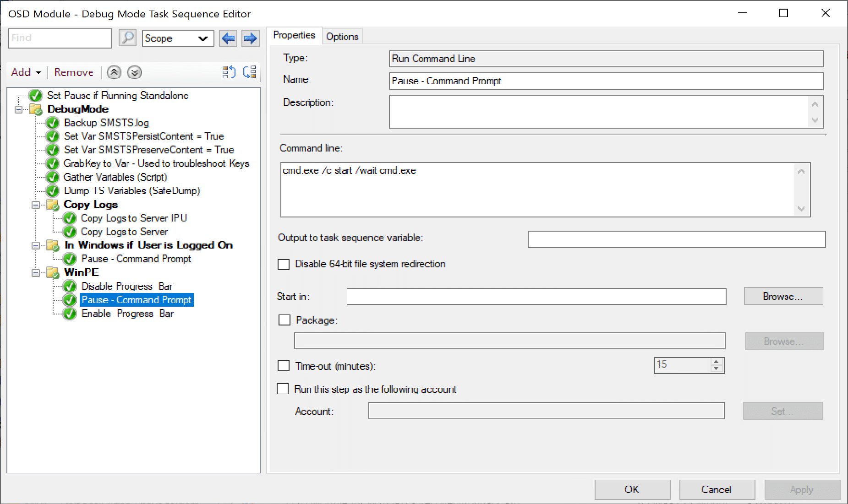Click Browse next to Start in
848x504 pixels.
[783, 296]
